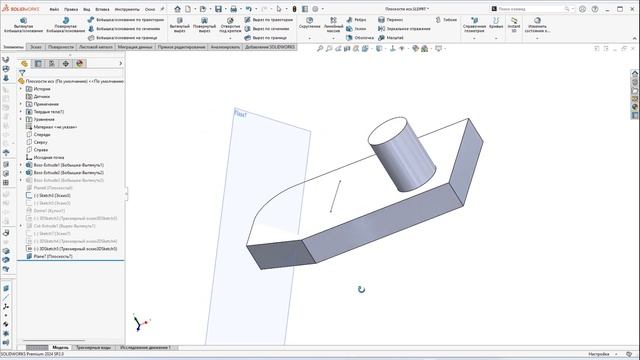Select Swept Cut (Вырез по траектории)
The width and height of the screenshot is (640, 360).
coord(269,20)
